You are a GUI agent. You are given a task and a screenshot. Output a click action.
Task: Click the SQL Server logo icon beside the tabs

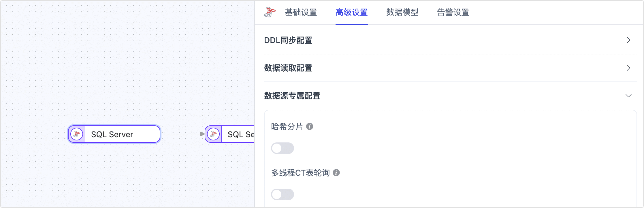point(270,12)
